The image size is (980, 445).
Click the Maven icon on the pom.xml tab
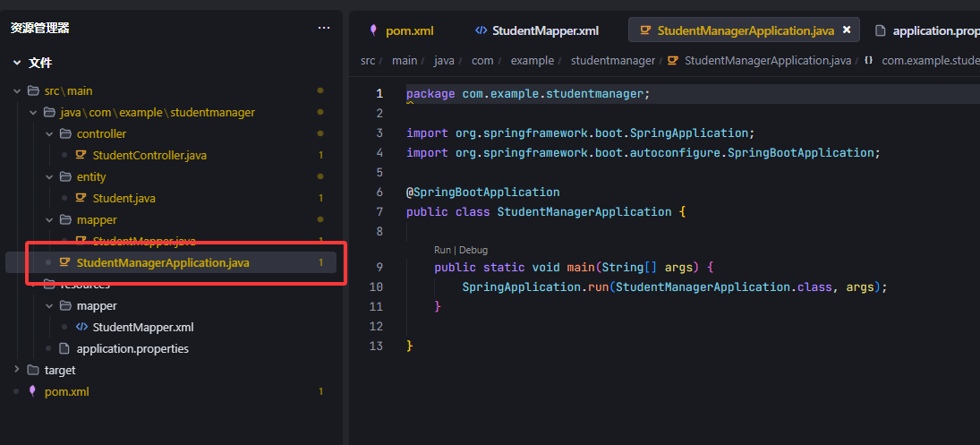pos(374,30)
